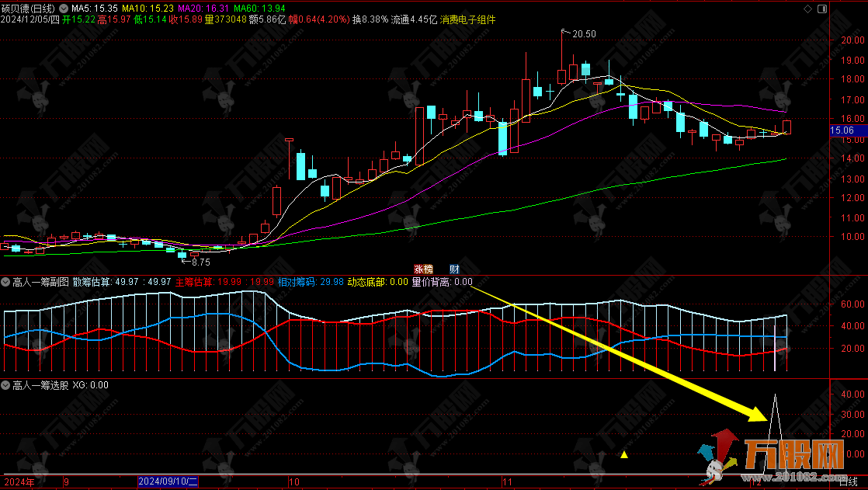This screenshot has height=490, width=868.
Task: Click the diamond icon at chart top right
Action: pyautogui.click(x=807, y=9)
